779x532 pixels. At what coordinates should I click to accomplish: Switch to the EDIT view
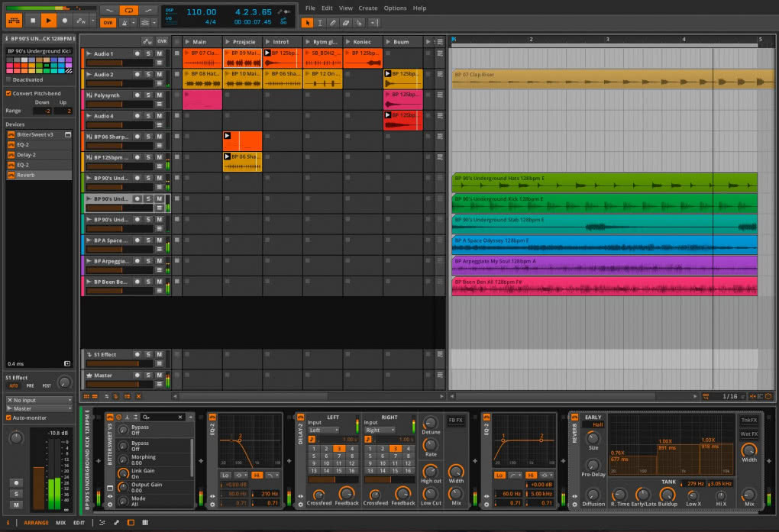(79, 523)
